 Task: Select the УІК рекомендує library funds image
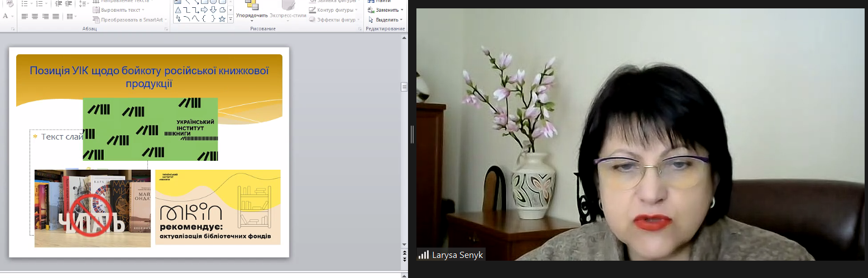point(218,207)
